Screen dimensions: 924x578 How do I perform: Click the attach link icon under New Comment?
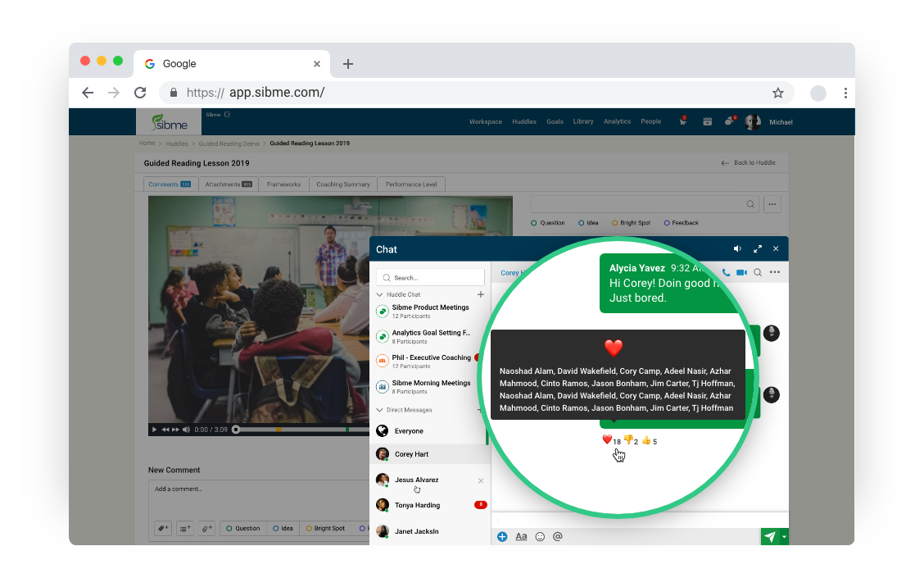click(206, 529)
